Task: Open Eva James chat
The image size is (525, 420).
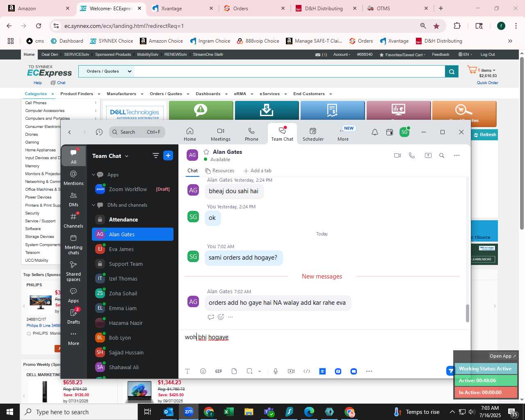Action: pyautogui.click(x=132, y=249)
